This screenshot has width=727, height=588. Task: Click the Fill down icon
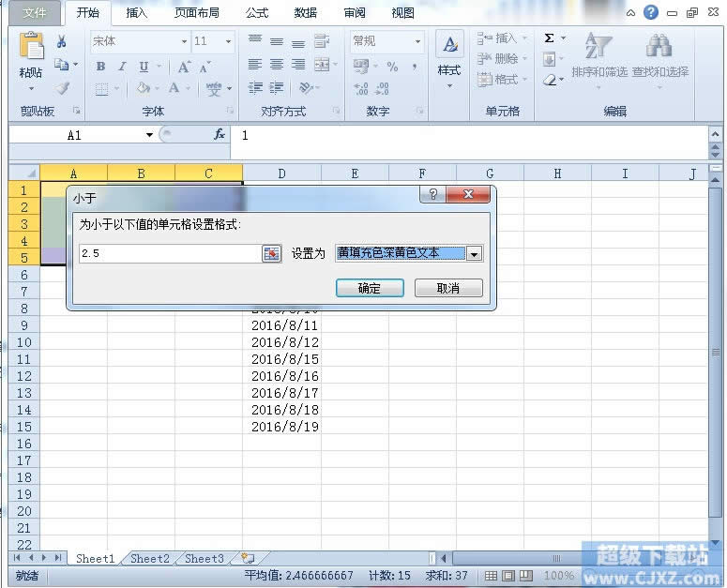click(x=550, y=59)
